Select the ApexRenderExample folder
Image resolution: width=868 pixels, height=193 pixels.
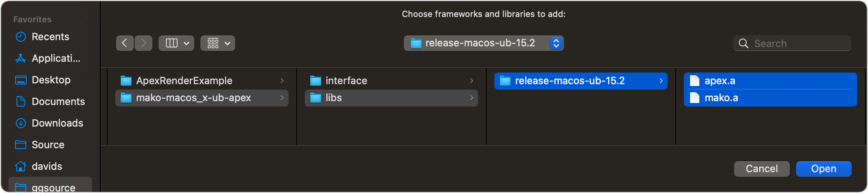point(184,81)
